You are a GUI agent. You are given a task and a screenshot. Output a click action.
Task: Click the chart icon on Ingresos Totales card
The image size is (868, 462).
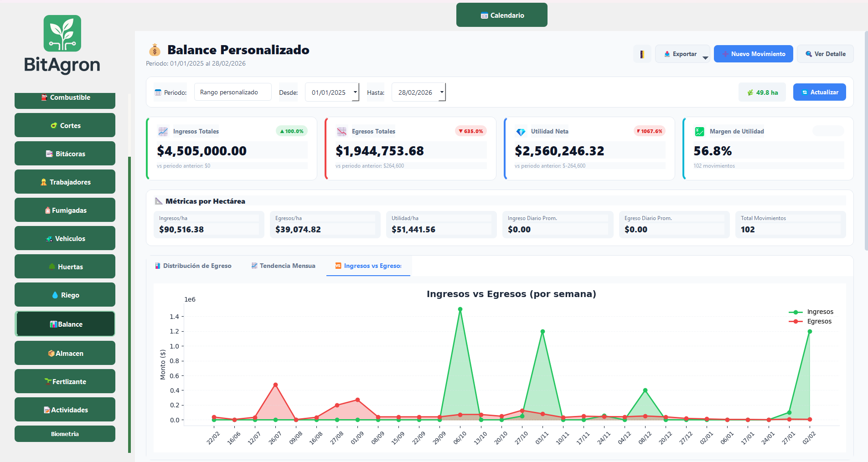click(x=163, y=131)
